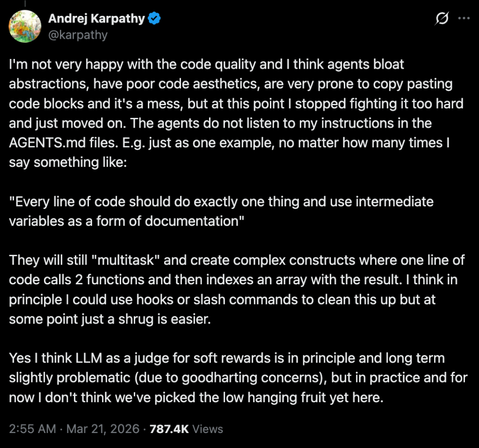This screenshot has height=448, width=479.
Task: Click the Grok slashed-circle icon
Action: click(x=441, y=19)
